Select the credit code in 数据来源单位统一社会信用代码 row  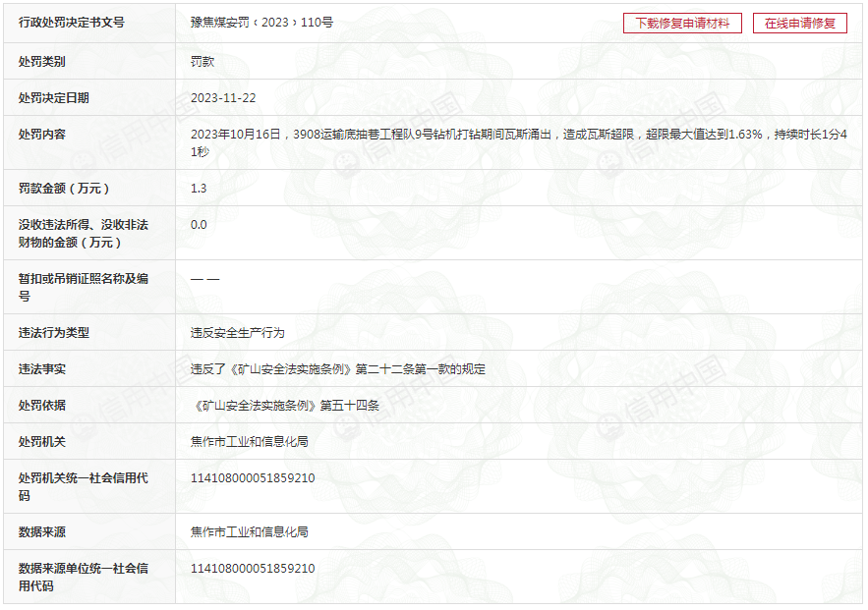coord(253,568)
